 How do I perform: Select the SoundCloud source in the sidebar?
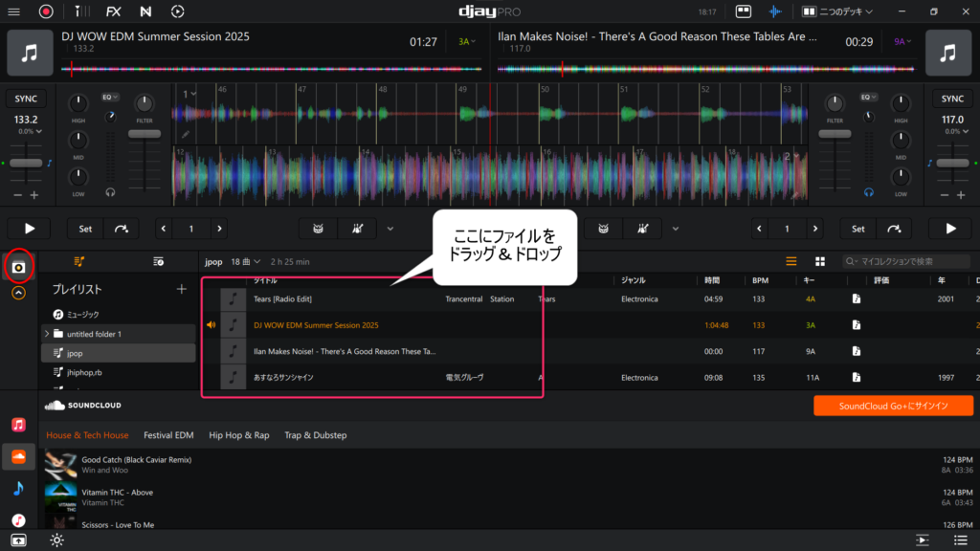tap(18, 457)
